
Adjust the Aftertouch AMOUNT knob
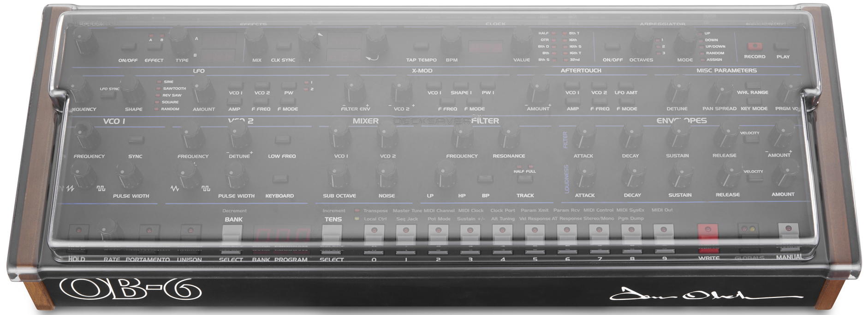tap(538, 90)
